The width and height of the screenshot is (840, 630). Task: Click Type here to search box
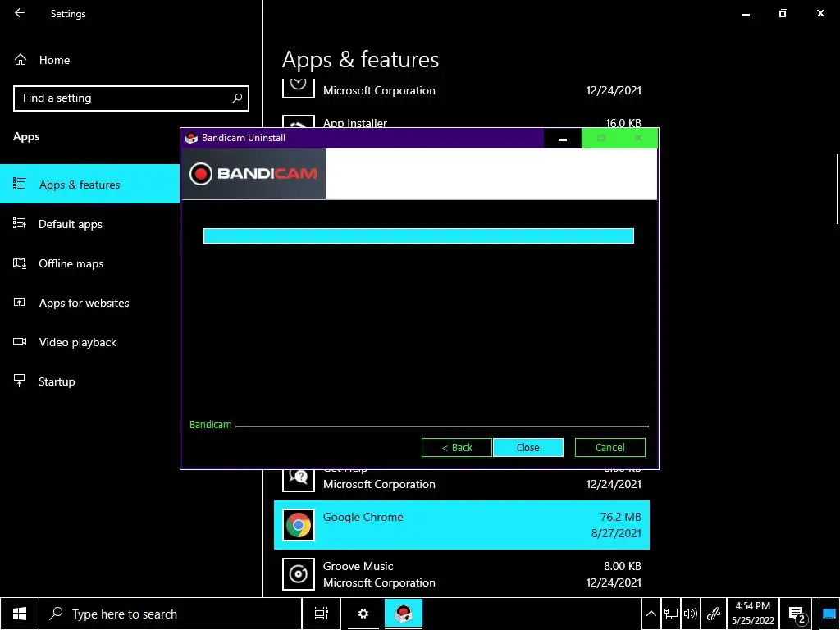[x=171, y=614]
